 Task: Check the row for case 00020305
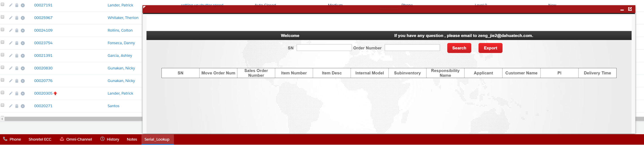[2, 93]
